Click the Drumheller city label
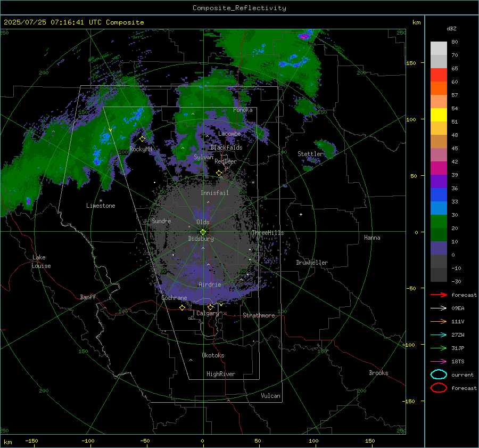 [x=312, y=263]
